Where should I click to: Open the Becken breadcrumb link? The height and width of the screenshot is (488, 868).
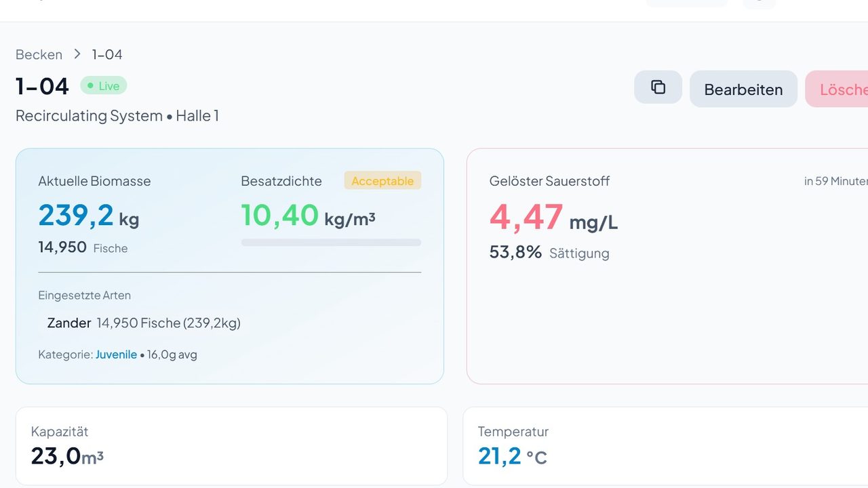click(x=39, y=54)
